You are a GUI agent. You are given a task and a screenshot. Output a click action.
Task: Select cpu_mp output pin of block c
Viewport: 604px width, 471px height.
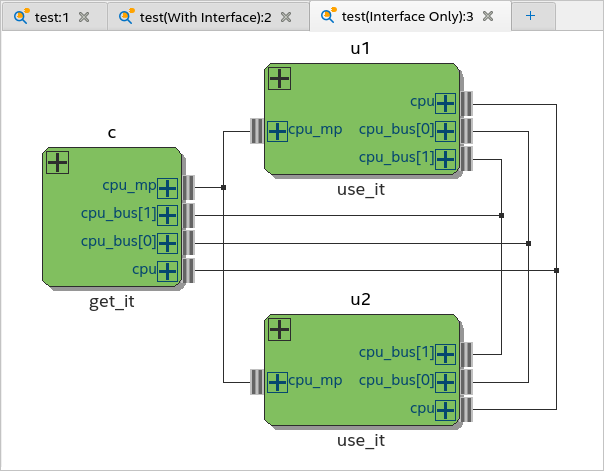tap(188, 188)
